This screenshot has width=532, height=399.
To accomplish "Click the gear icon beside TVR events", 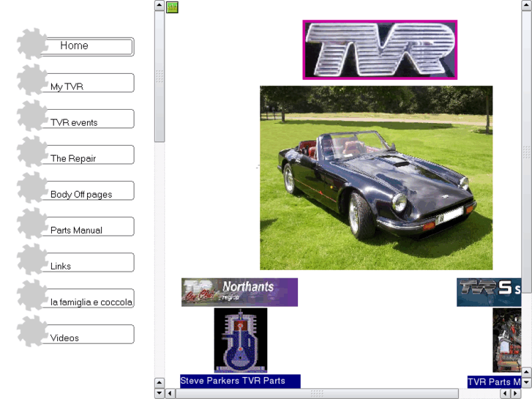I will point(32,116).
